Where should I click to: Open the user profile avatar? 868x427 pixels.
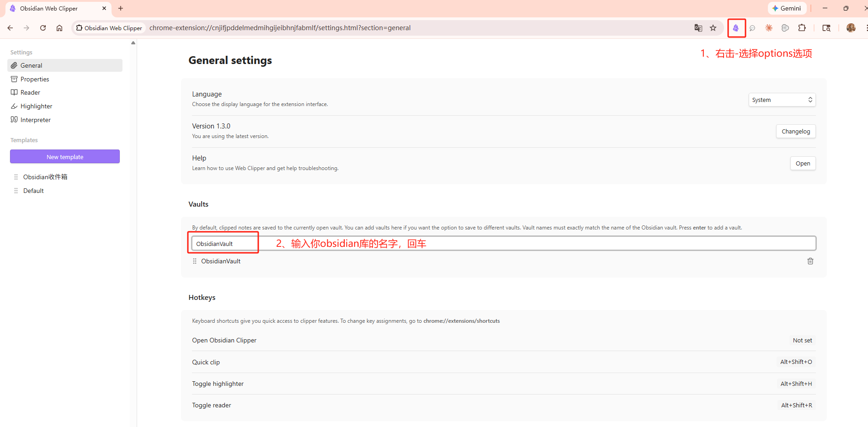point(851,28)
